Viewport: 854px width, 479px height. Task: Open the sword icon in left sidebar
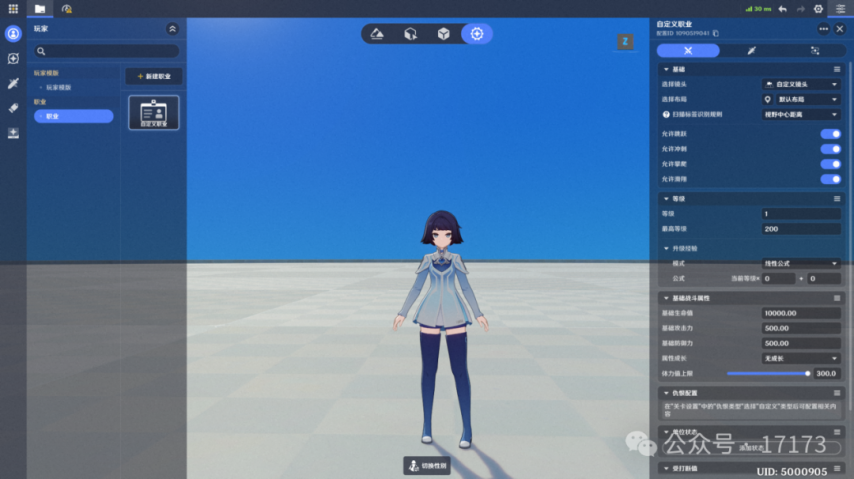point(13,83)
